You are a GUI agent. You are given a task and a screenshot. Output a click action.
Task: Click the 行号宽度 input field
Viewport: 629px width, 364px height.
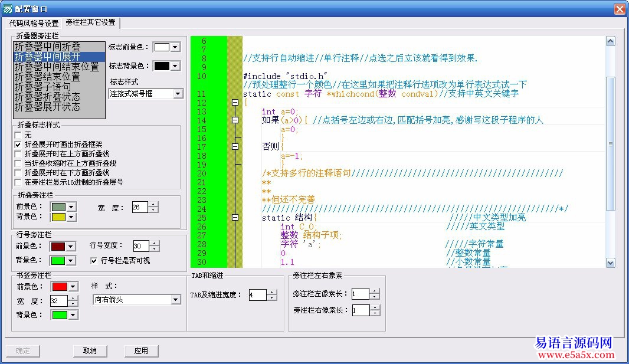[x=141, y=246]
